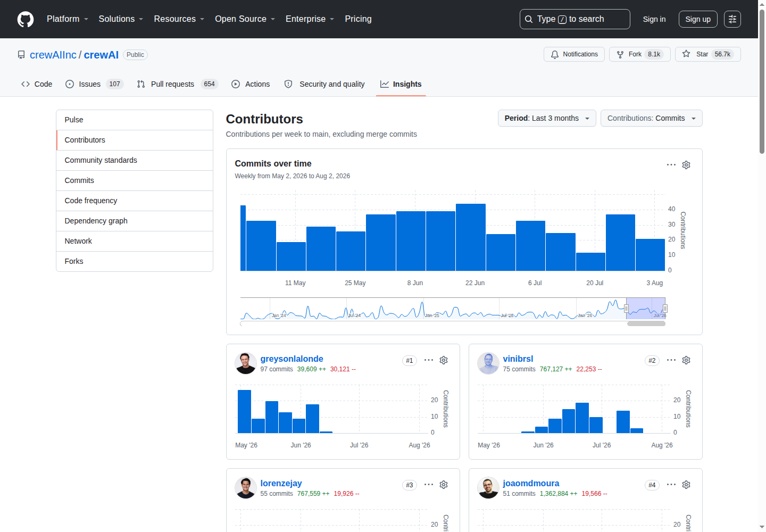Viewport: 766px width, 532px height.
Task: Open three-dot menu on lorenzejay card
Action: click(429, 485)
